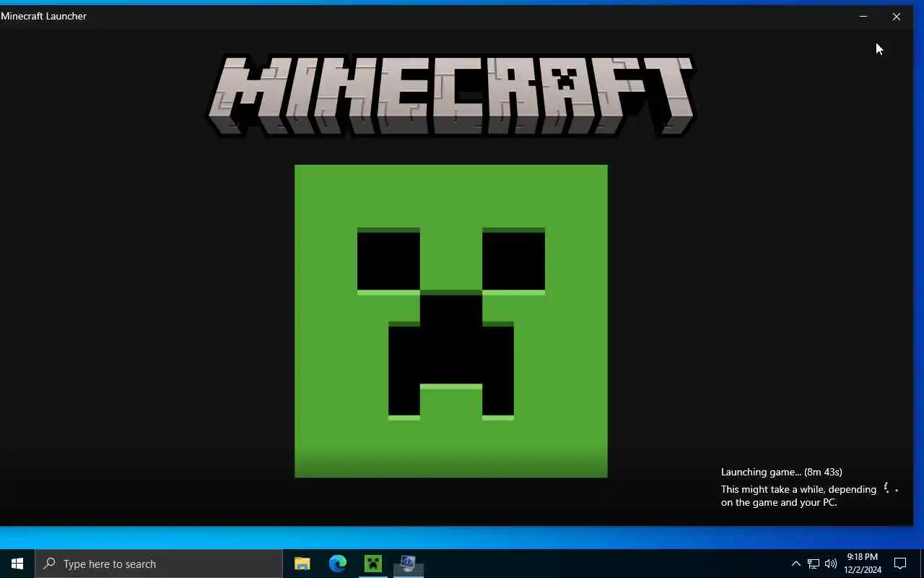Click the loading spinner dots
Screen dimensions: 924x578
[x=891, y=489]
